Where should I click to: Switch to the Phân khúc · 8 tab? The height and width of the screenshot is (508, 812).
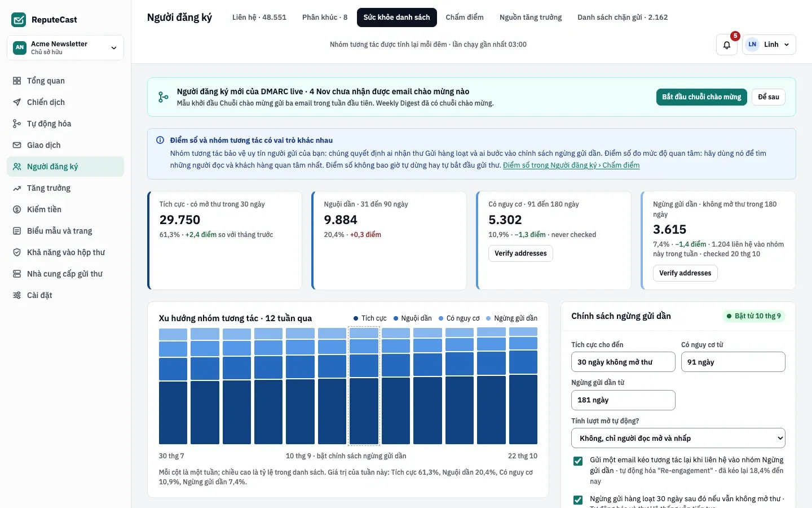325,17
